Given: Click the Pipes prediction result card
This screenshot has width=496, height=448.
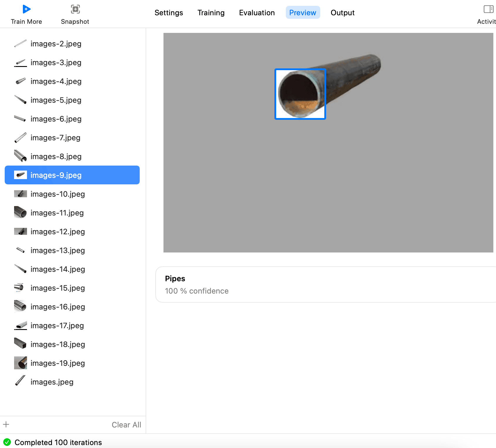Looking at the screenshot, I should coord(325,284).
